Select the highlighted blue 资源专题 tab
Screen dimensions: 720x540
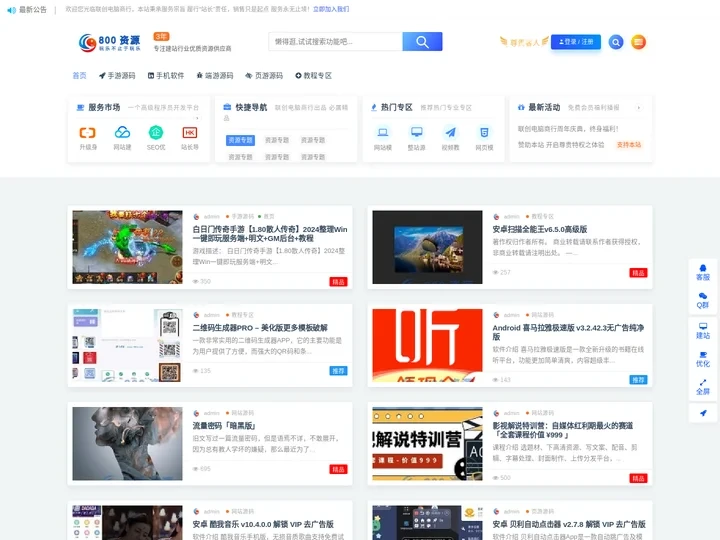tap(240, 140)
